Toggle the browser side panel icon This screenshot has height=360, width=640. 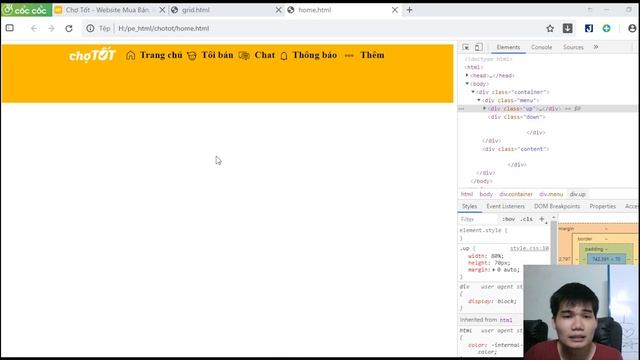pyautogui.click(x=10, y=28)
